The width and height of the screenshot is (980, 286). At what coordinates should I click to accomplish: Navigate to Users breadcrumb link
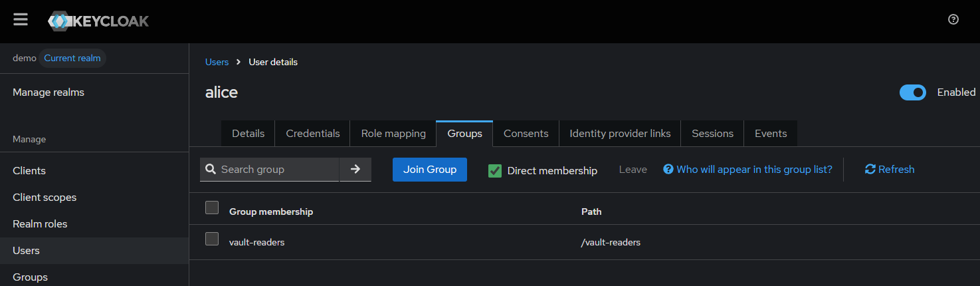tap(217, 62)
